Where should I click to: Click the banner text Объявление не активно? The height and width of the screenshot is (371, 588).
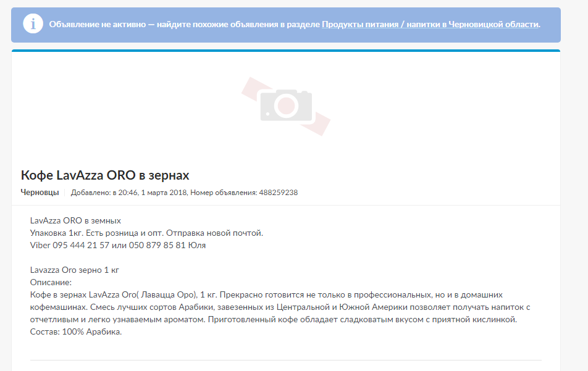pos(98,24)
